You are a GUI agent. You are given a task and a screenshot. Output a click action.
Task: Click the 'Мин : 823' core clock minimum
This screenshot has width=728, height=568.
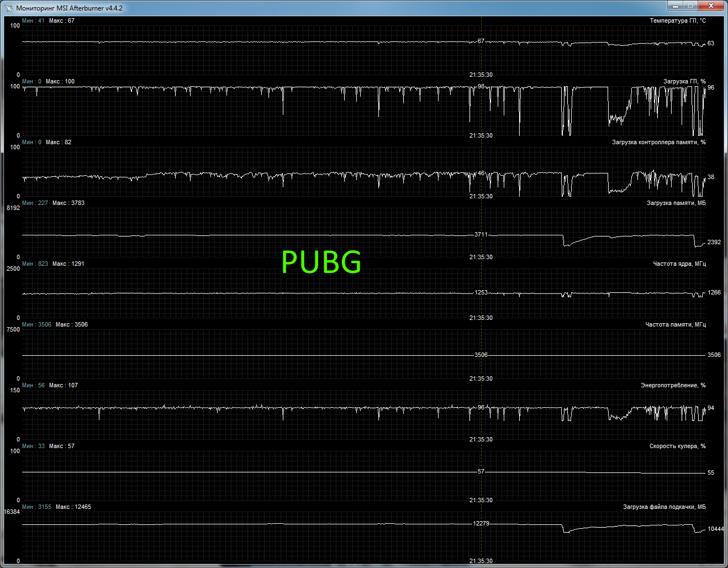tap(35, 264)
